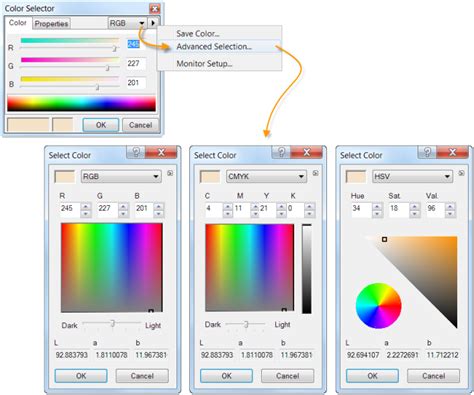Pick a hue on the HSV color wheel

click(x=378, y=306)
